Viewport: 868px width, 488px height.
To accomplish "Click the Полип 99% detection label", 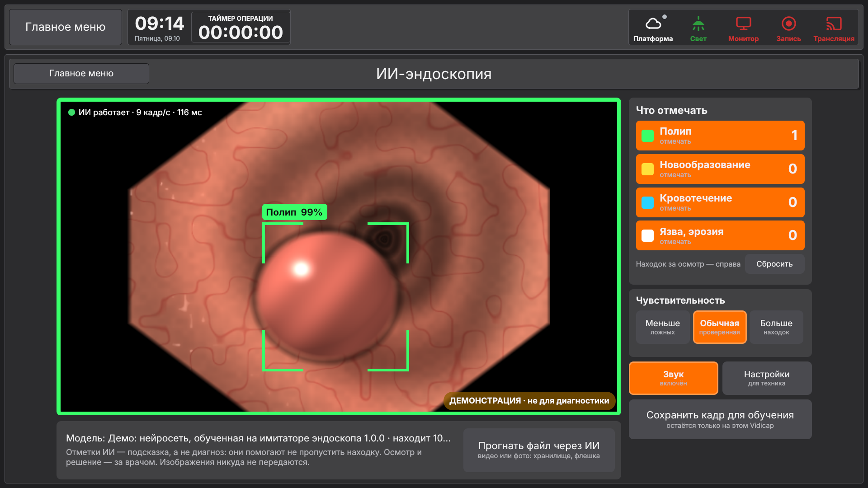I will click(x=294, y=212).
